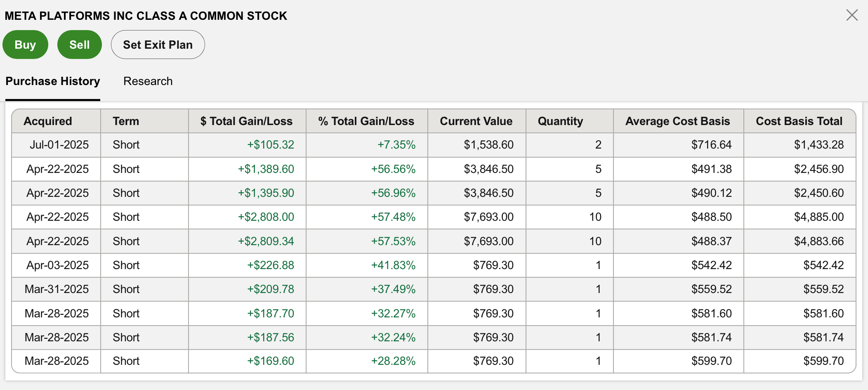This screenshot has width=868, height=390.
Task: Click the Cost Basis Total header
Action: (x=799, y=121)
